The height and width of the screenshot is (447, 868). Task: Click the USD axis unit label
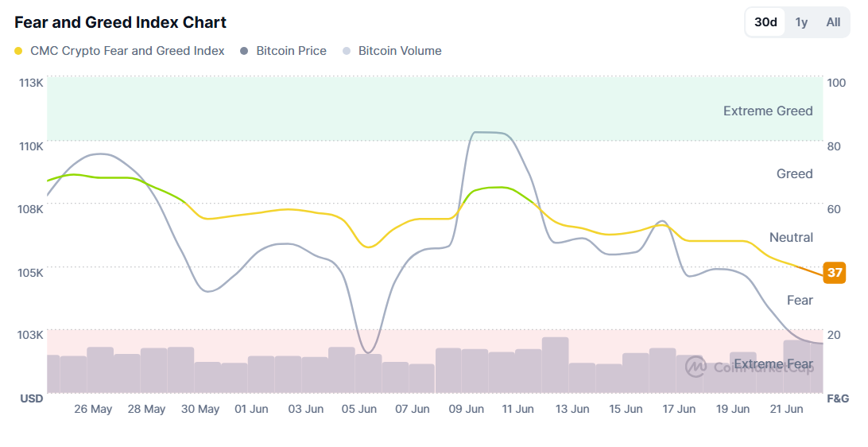point(32,398)
